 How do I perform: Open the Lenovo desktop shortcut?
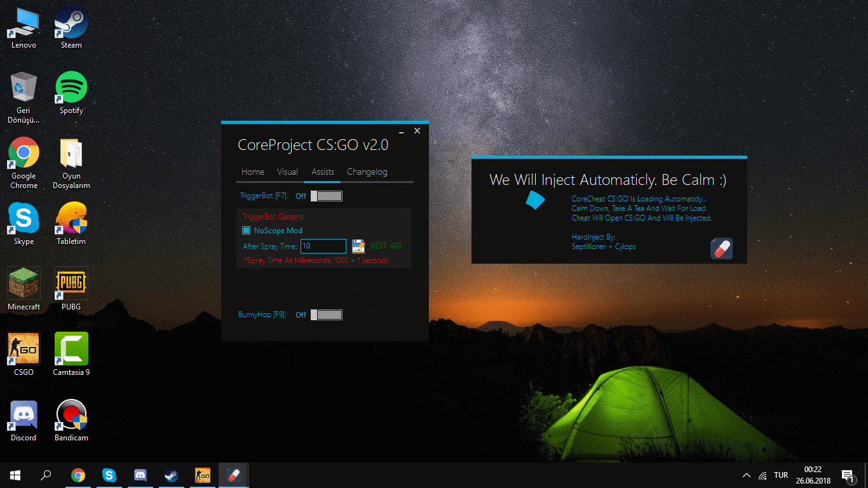tap(24, 29)
